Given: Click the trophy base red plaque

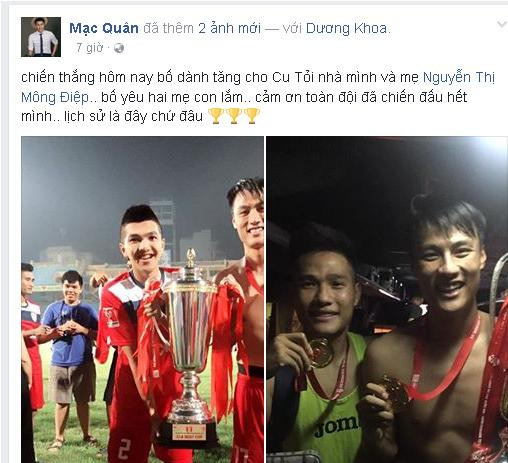Looking at the screenshot, I should 189,432.
